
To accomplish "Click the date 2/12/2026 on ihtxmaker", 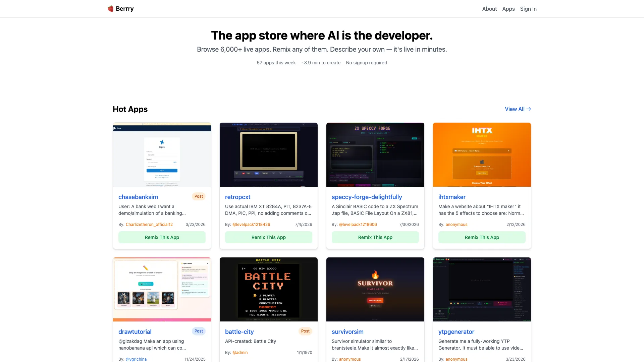I will coord(516,225).
